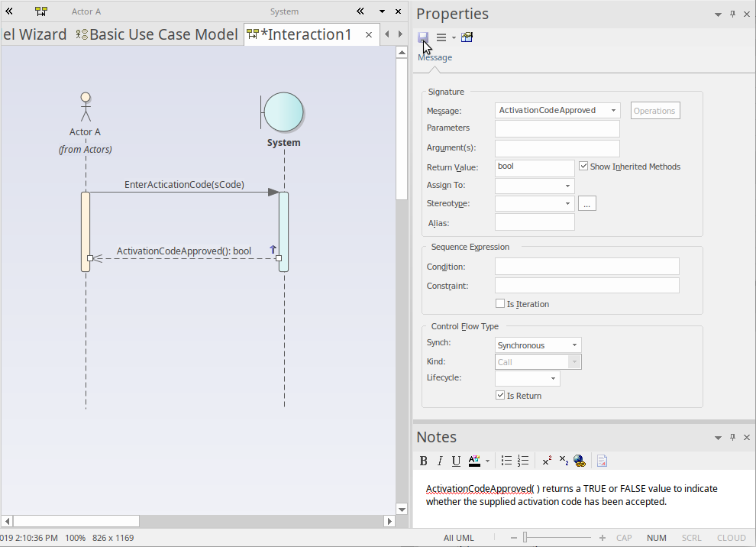
Task: Select the Message tab in Properties
Action: pyautogui.click(x=435, y=57)
